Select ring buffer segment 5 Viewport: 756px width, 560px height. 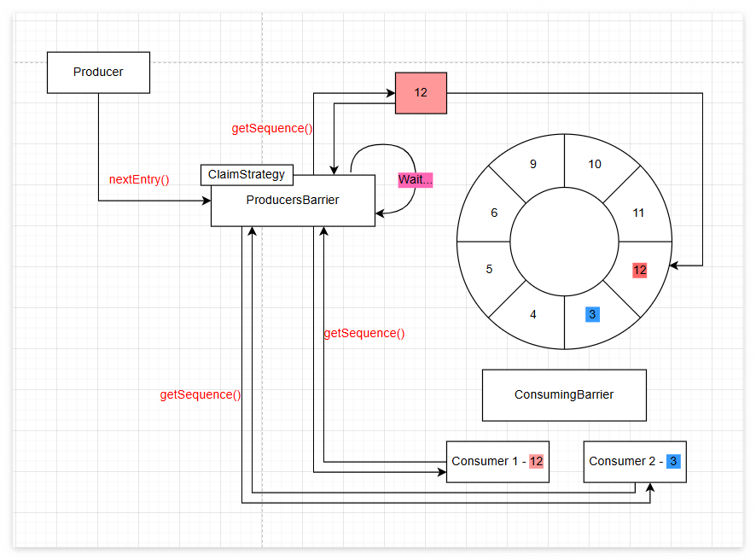coord(489,269)
